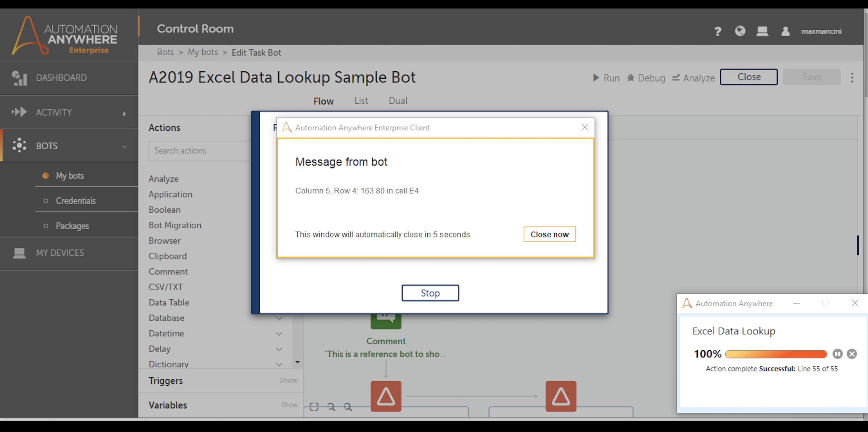Viewport: 868px width, 432px height.
Task: Select the Credentials sidebar item
Action: pos(76,201)
